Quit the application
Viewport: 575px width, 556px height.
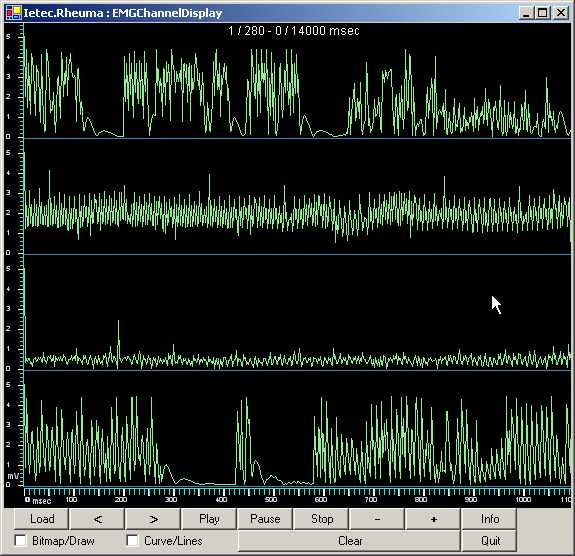(x=489, y=541)
